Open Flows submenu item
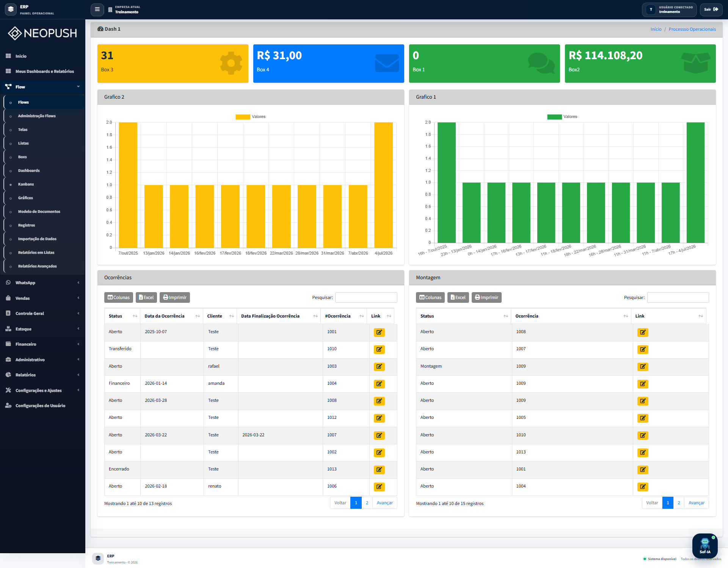The image size is (728, 568). (x=44, y=102)
